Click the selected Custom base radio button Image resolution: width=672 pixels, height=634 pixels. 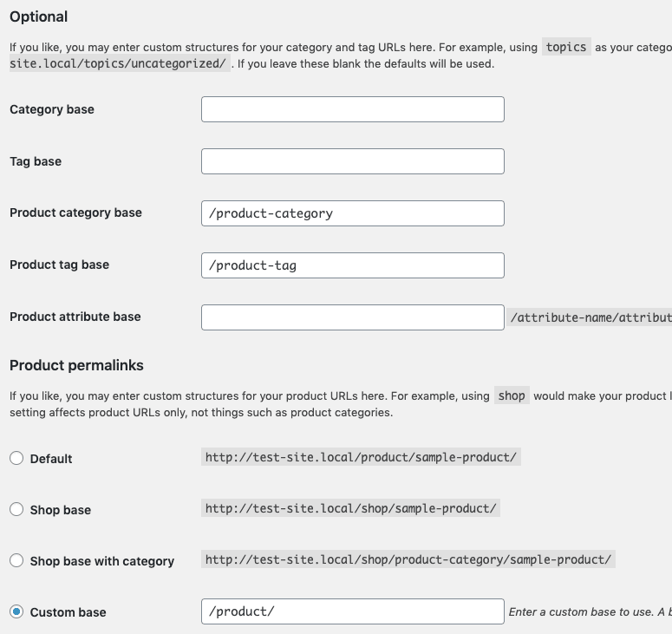tap(16, 612)
